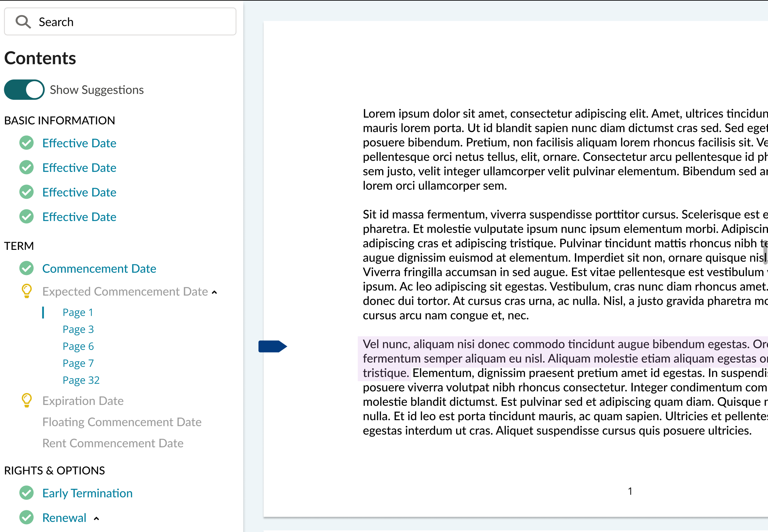The image size is (768, 532).
Task: Toggle the Show Suggestions switch
Action: point(24,90)
